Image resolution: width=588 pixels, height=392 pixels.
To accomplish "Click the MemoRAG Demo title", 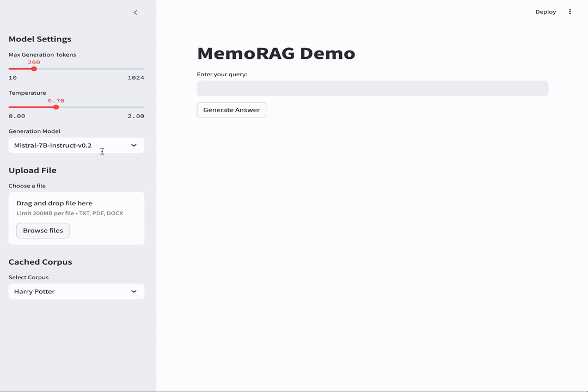I will (276, 53).
